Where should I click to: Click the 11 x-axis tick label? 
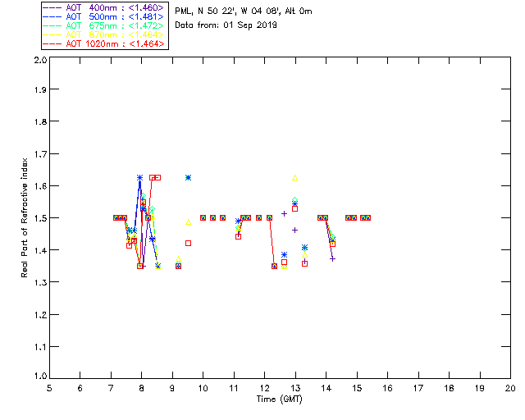pyautogui.click(x=234, y=388)
